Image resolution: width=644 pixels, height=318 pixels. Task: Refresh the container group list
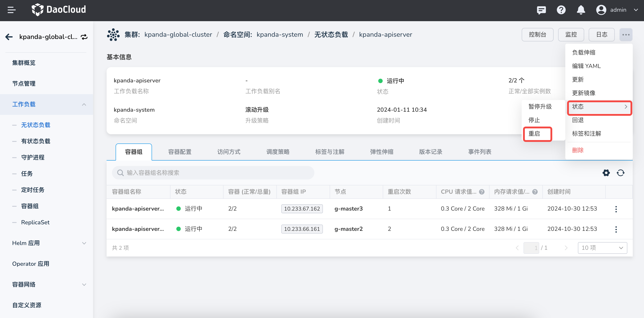[x=620, y=173]
